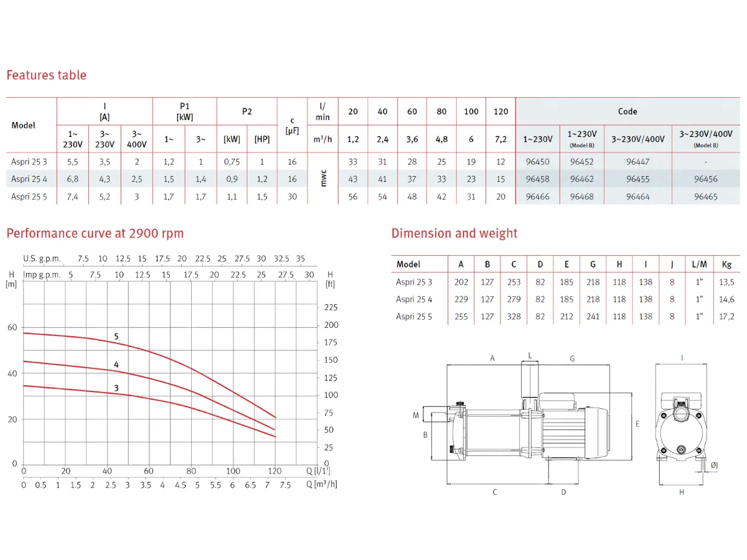
Task: Click code 96466 for Aspri 25 5
Action: pos(538,197)
